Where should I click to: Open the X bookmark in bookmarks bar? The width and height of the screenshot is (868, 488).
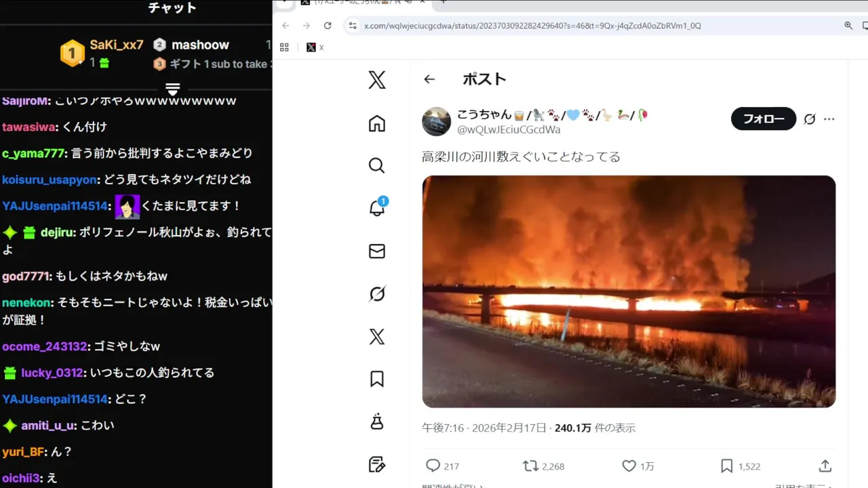[x=315, y=47]
